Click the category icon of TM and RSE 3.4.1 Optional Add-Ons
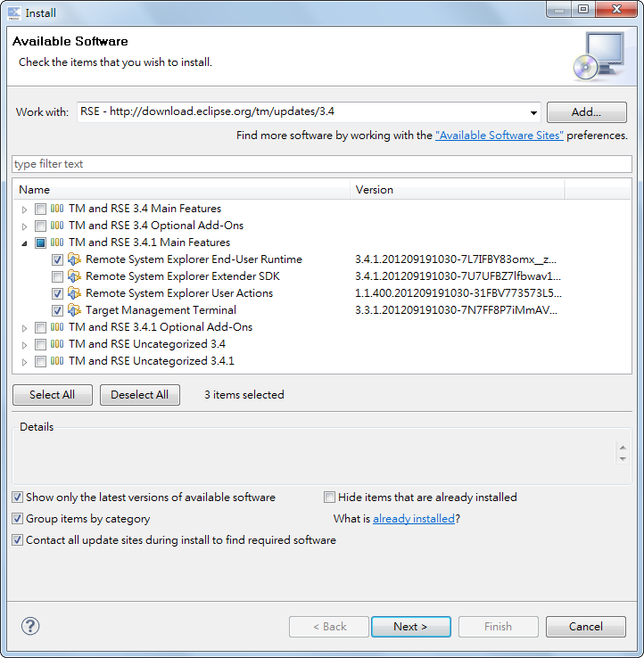This screenshot has width=644, height=658. [57, 327]
